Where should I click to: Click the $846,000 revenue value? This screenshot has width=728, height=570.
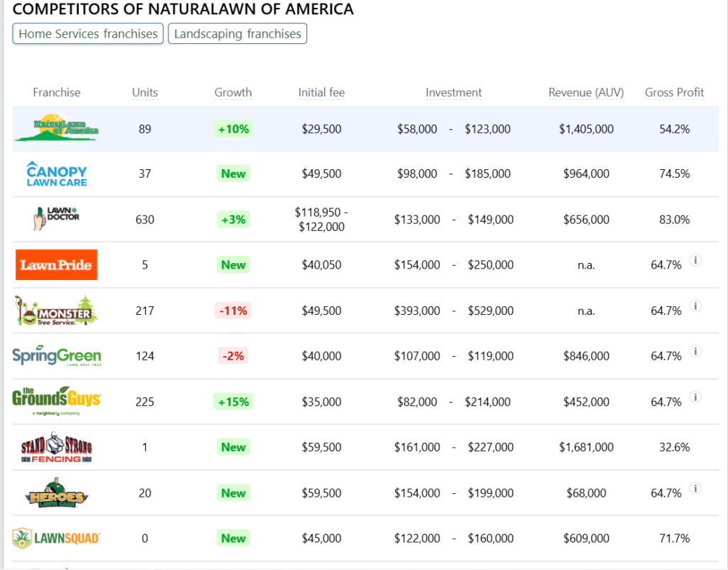pos(586,356)
